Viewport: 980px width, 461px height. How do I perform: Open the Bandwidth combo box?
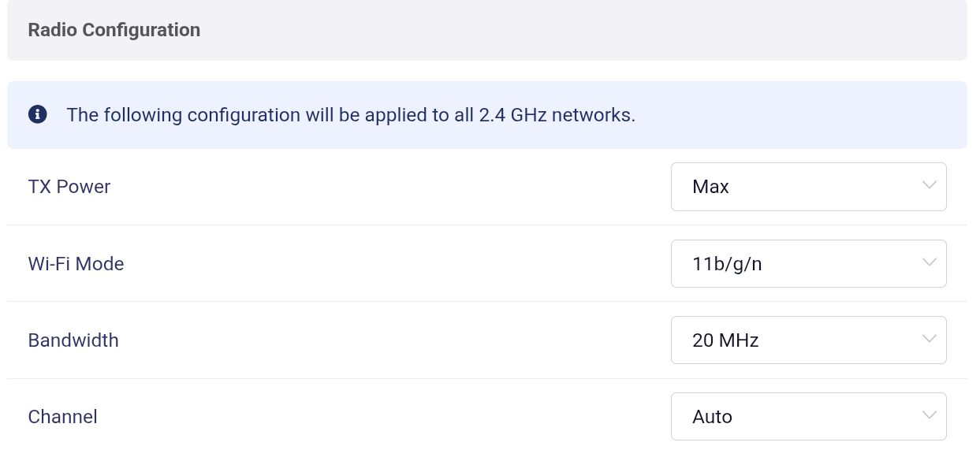point(808,340)
